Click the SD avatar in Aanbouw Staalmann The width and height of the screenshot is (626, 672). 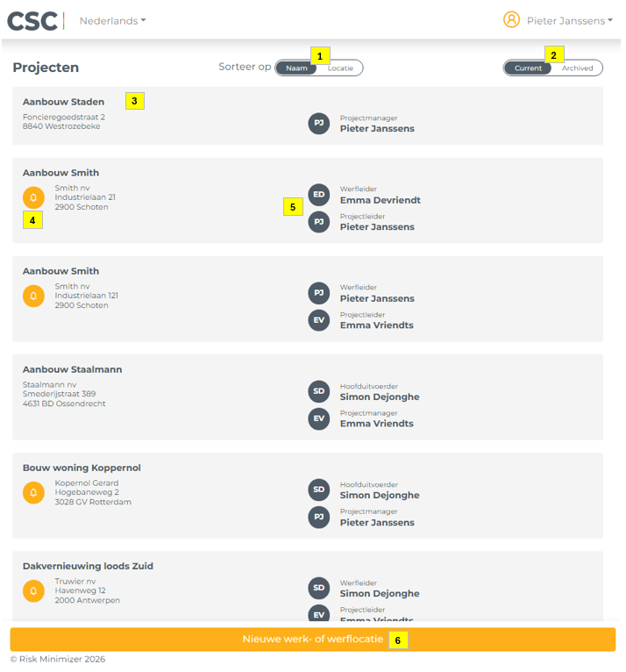(318, 391)
